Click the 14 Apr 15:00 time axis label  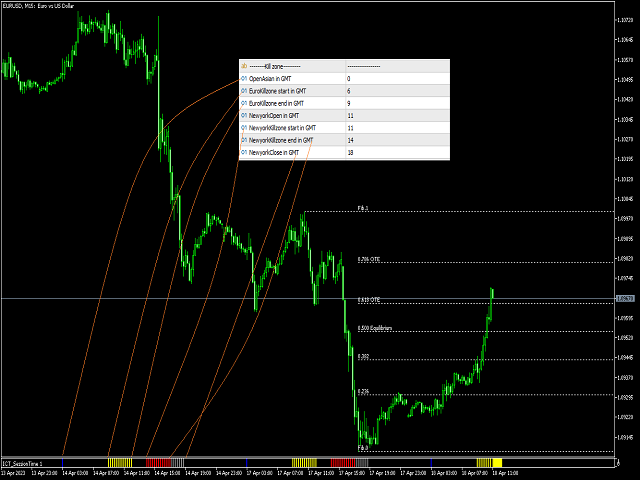[167, 473]
